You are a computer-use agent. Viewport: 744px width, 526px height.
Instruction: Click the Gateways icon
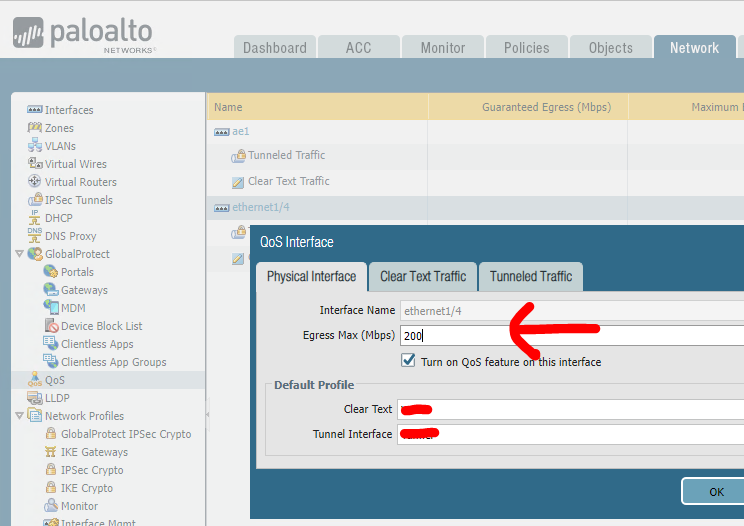point(51,289)
